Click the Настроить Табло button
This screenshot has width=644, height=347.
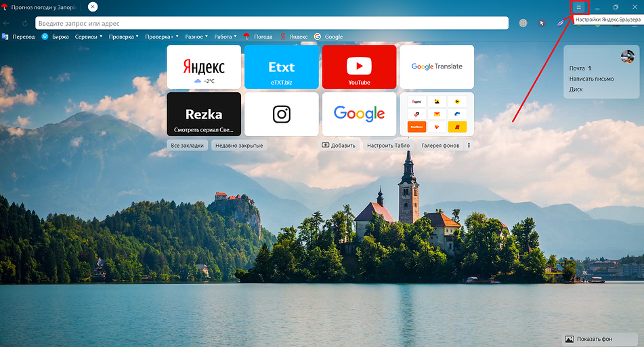(x=388, y=145)
